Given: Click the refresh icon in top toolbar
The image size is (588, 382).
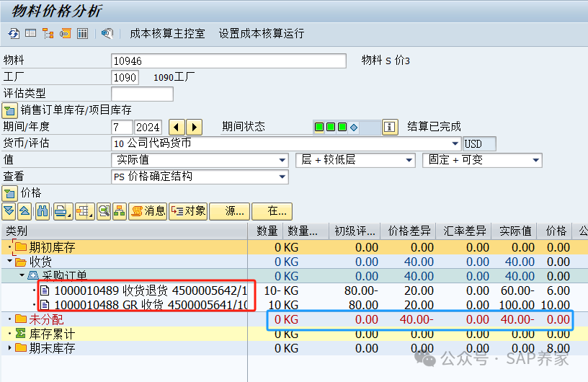Looking at the screenshot, I should pos(14,34).
